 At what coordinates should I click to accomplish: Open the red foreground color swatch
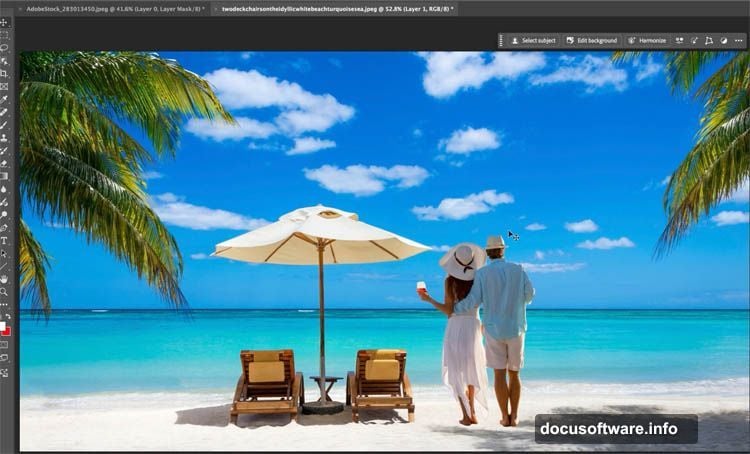(5, 328)
